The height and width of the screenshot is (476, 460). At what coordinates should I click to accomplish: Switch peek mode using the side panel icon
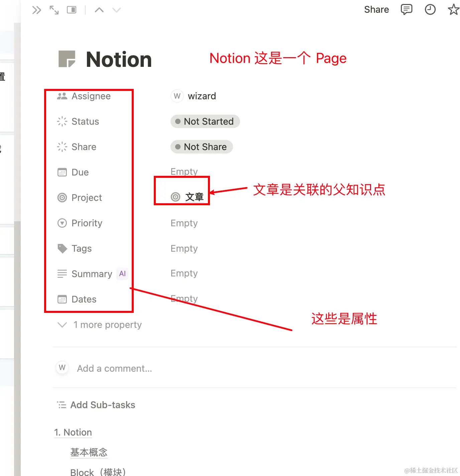(72, 10)
